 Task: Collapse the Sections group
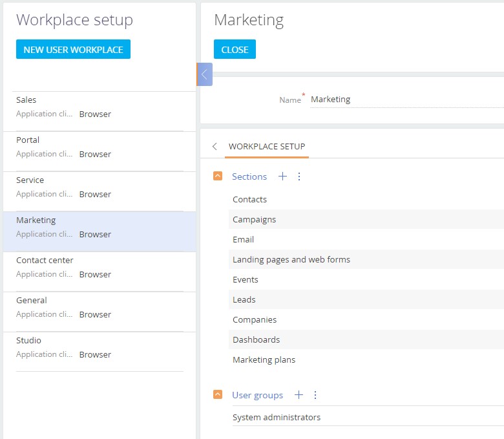click(x=218, y=177)
